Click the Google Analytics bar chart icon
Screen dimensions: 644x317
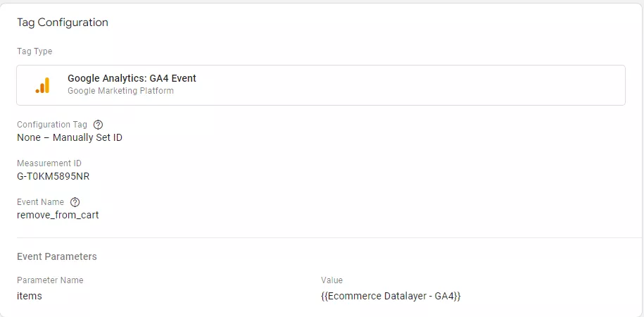[42, 85]
